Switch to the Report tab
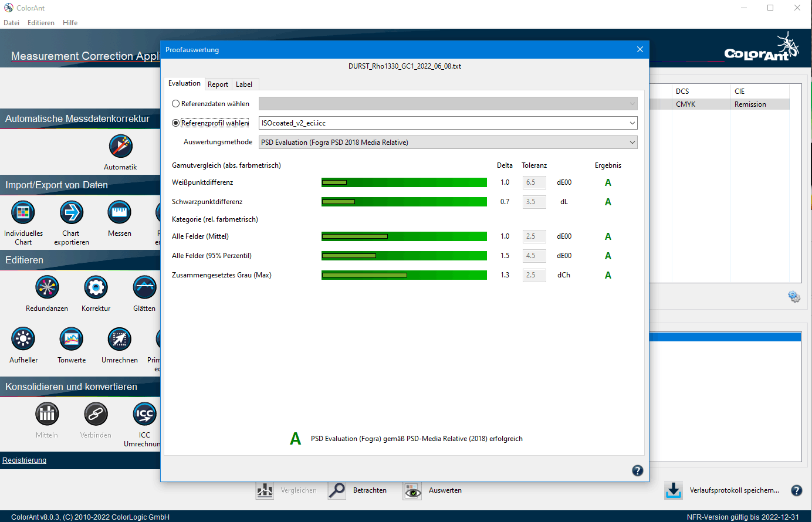Screen dimensions: 812x522 [218, 84]
